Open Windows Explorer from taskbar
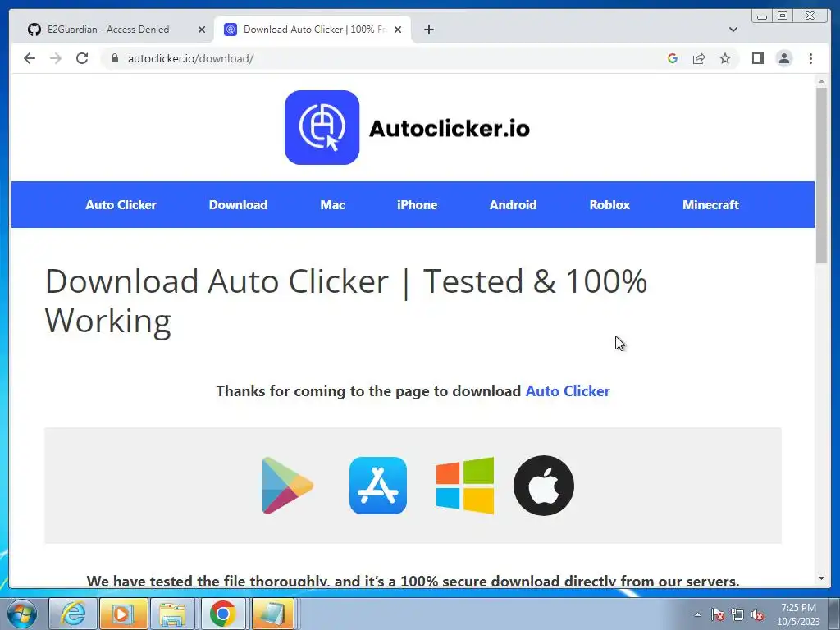This screenshot has height=630, width=840. (172, 614)
